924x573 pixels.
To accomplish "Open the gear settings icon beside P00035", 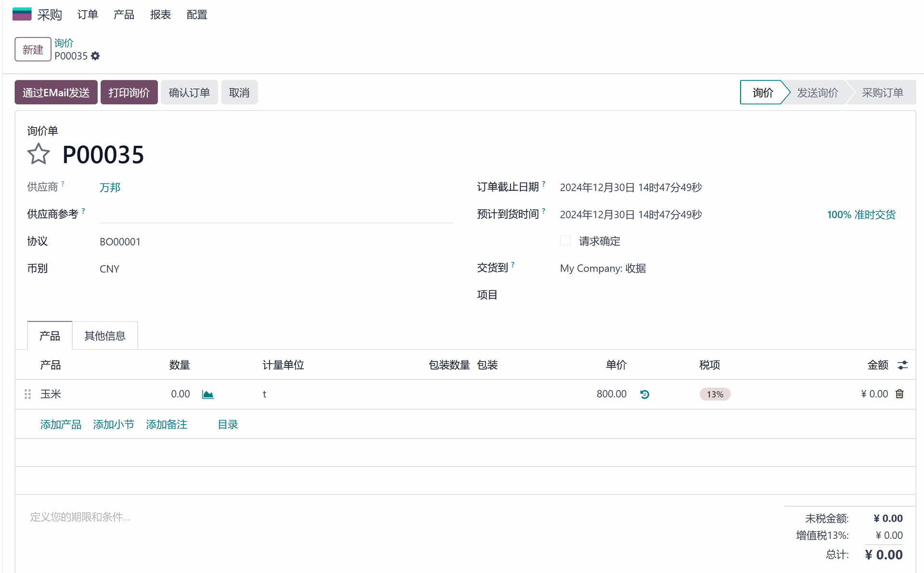I will tap(95, 56).
